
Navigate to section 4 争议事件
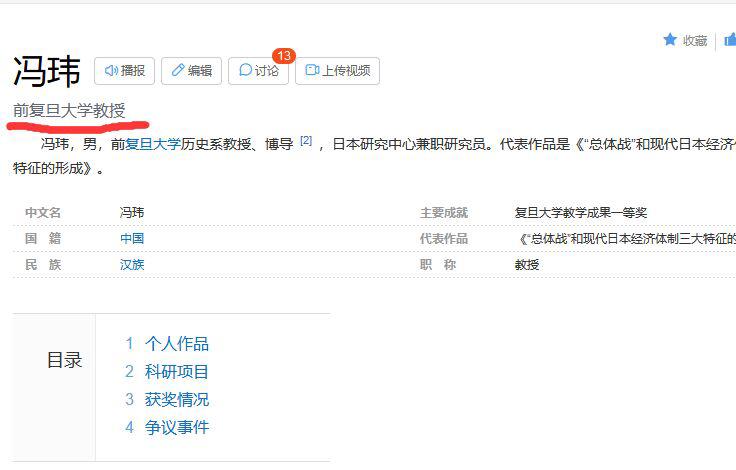click(x=176, y=428)
